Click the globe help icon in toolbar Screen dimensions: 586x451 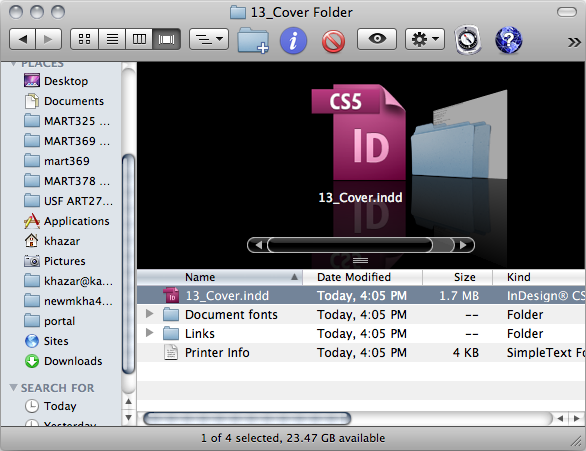click(508, 40)
